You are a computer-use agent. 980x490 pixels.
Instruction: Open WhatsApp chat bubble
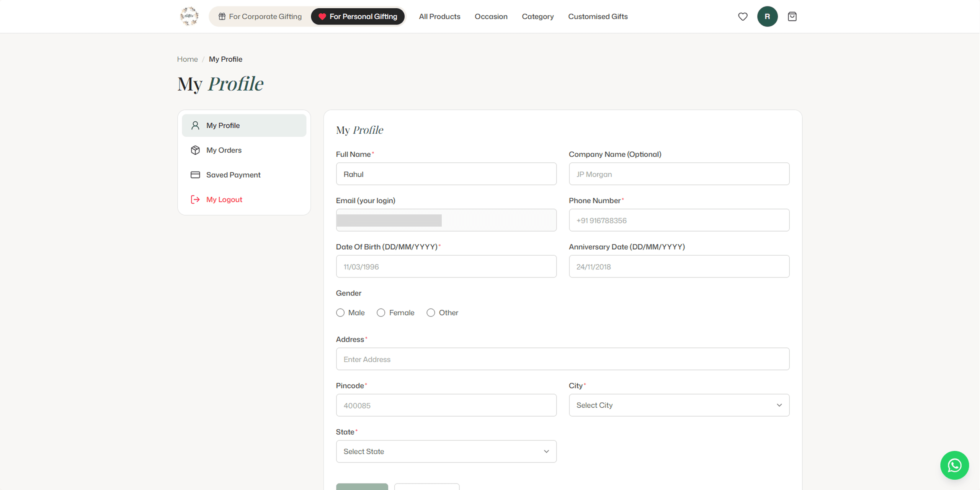pos(954,465)
